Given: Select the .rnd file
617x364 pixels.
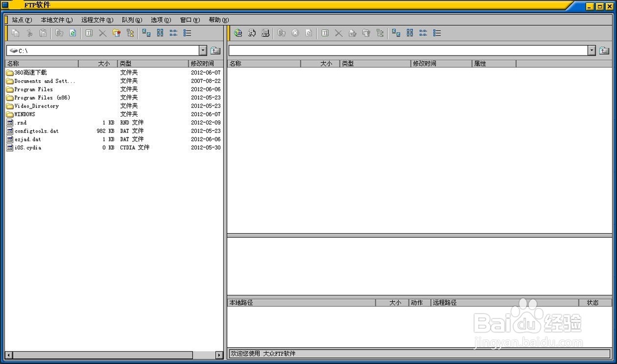Looking at the screenshot, I should point(17,122).
